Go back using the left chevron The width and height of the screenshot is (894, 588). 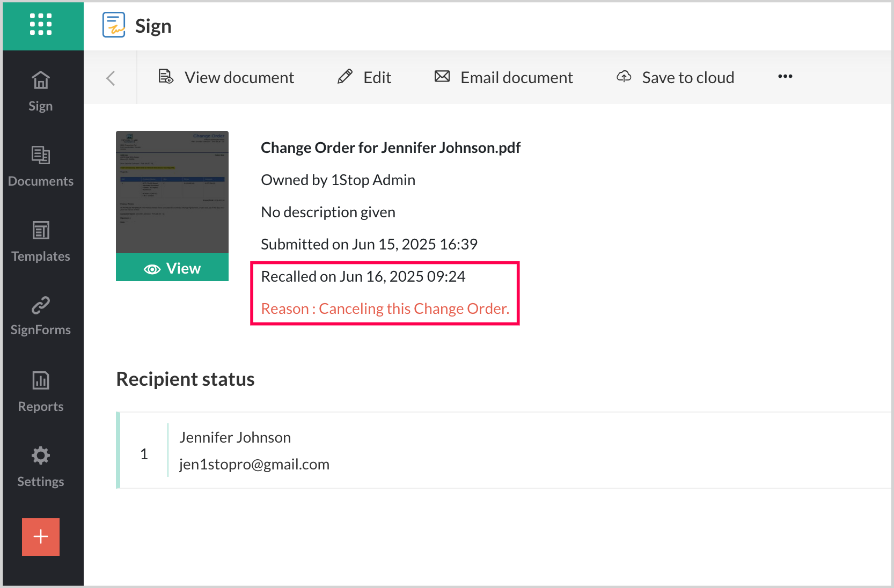(111, 78)
